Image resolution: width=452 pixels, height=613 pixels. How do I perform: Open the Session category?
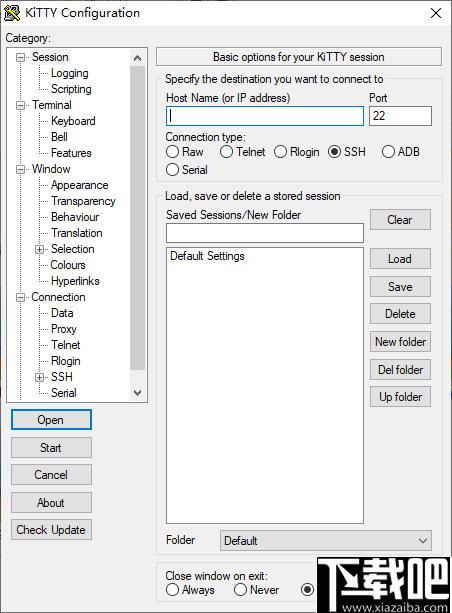click(50, 57)
